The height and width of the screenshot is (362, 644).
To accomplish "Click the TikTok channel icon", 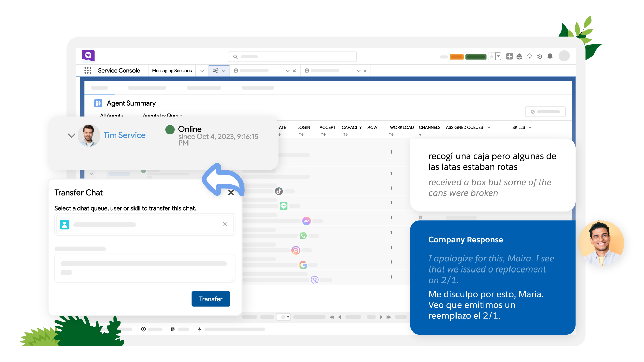I will click(279, 191).
